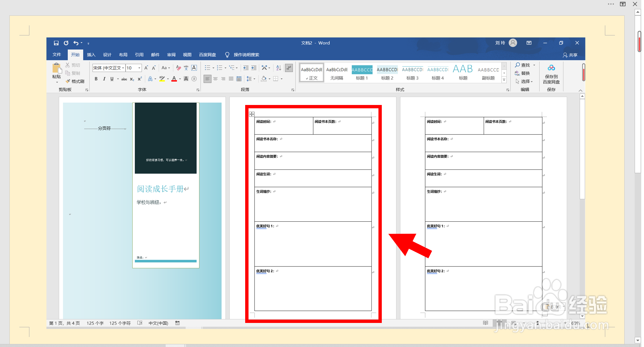The image size is (644, 347).
Task: Click the Undo arrow icon
Action: click(x=76, y=43)
